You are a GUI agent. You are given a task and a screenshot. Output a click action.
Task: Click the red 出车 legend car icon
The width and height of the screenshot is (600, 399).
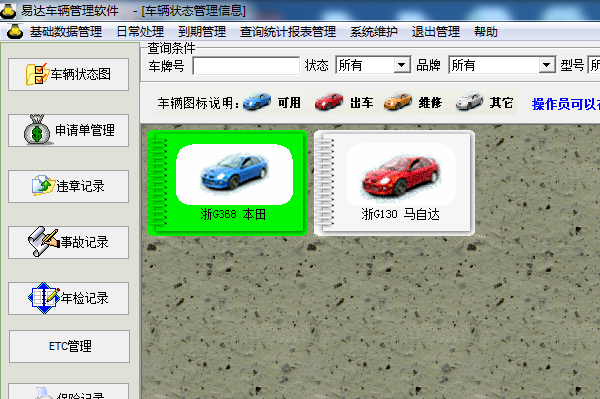329,102
